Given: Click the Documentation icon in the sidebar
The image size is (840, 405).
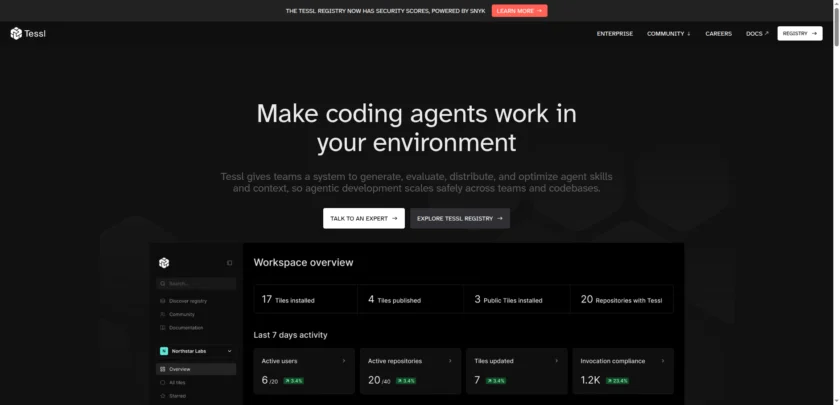Looking at the screenshot, I should coord(163,327).
